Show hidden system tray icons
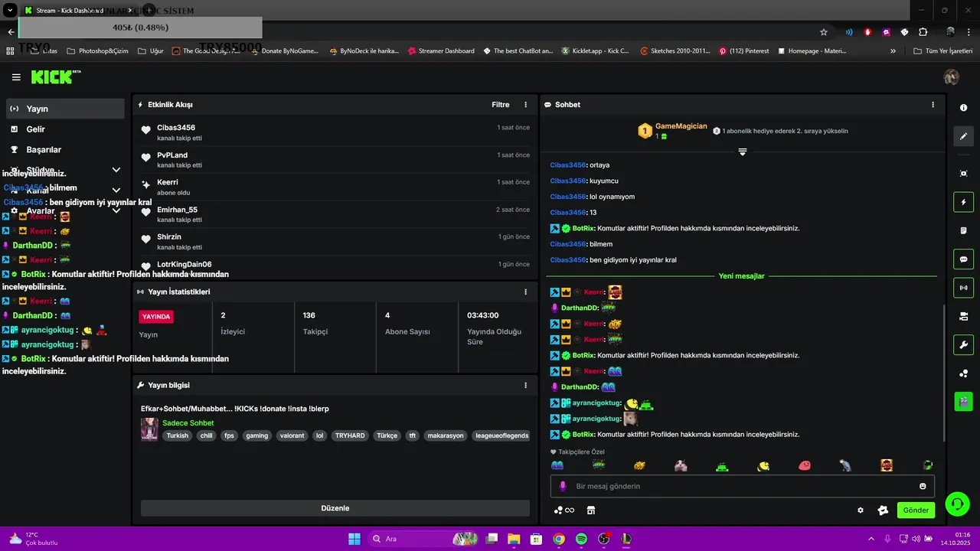 click(x=871, y=539)
